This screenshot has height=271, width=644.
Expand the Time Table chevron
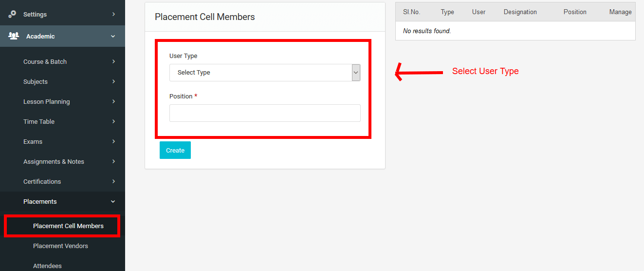(x=113, y=121)
